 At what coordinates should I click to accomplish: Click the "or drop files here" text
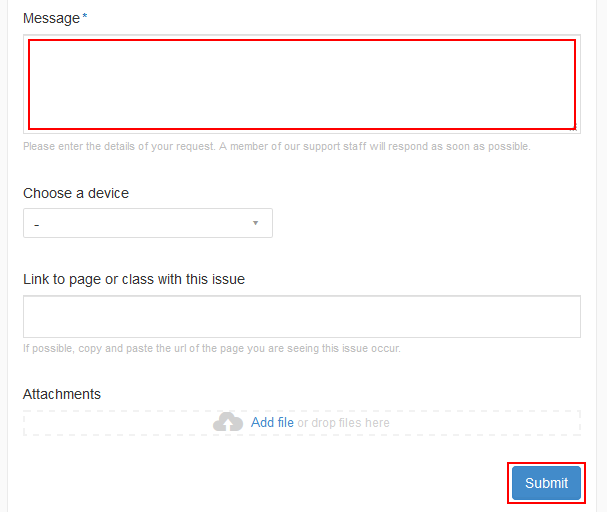(x=343, y=423)
